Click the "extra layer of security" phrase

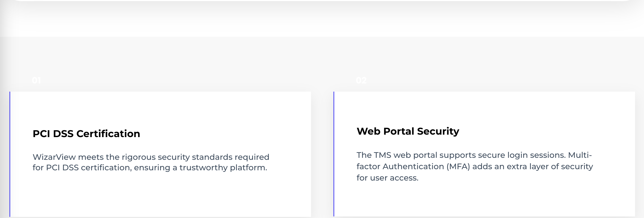click(x=550, y=167)
